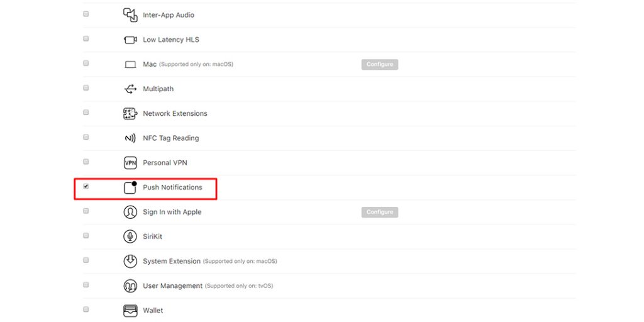Click the User Management label

click(172, 286)
